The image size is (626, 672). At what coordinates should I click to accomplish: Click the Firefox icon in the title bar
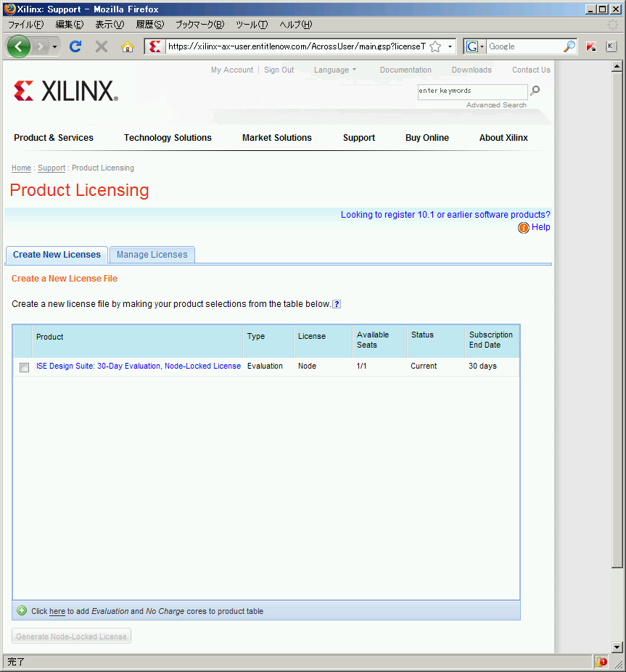tap(9, 9)
